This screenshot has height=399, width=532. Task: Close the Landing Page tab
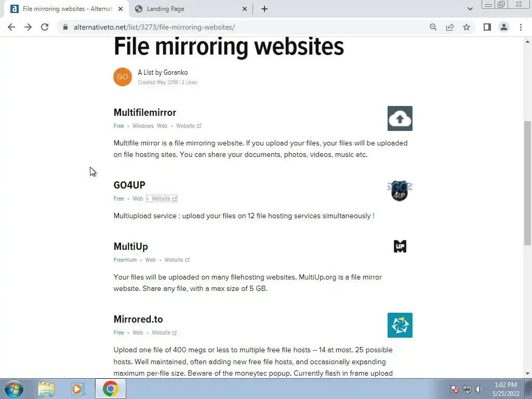point(245,9)
